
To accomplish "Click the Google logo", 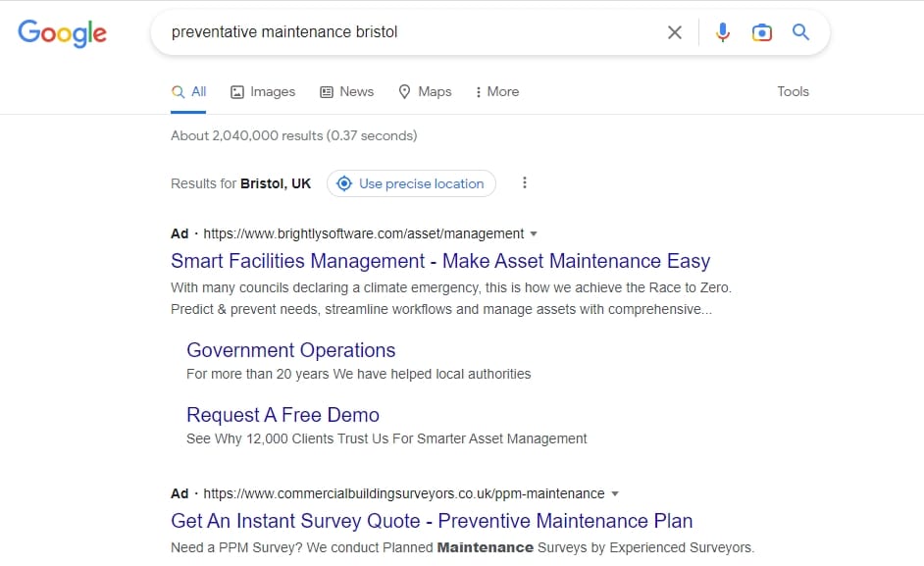I will click(x=62, y=32).
